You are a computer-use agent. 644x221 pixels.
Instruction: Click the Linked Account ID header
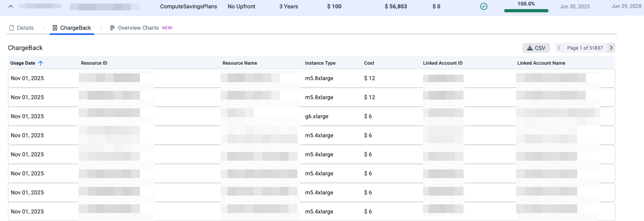[442, 63]
